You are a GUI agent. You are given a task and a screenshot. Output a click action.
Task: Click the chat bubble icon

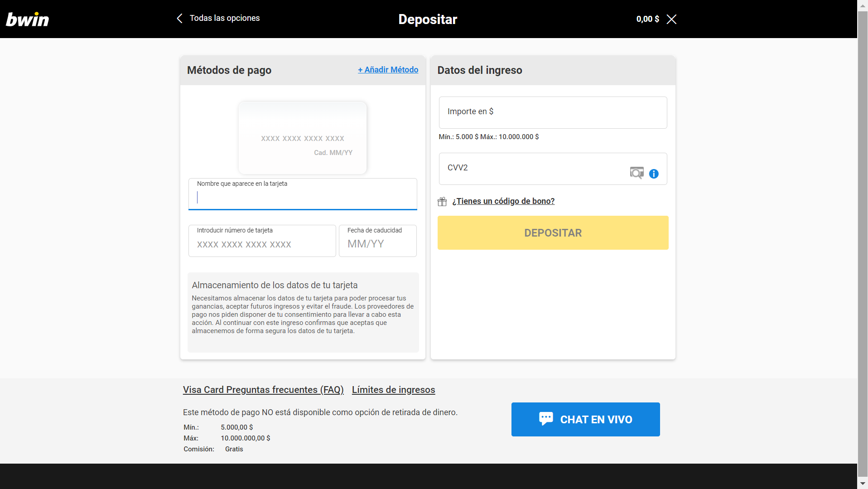[x=546, y=418]
